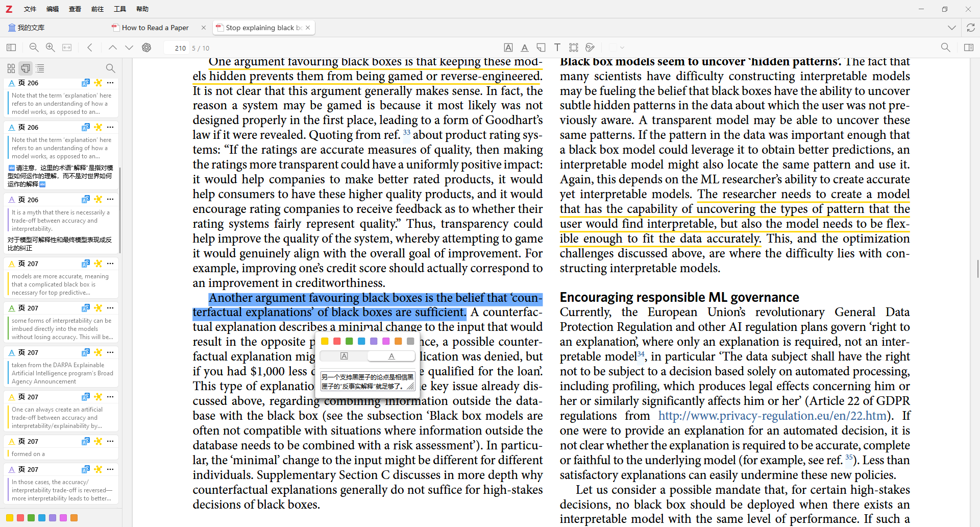Select the sticky note tool

tap(541, 47)
